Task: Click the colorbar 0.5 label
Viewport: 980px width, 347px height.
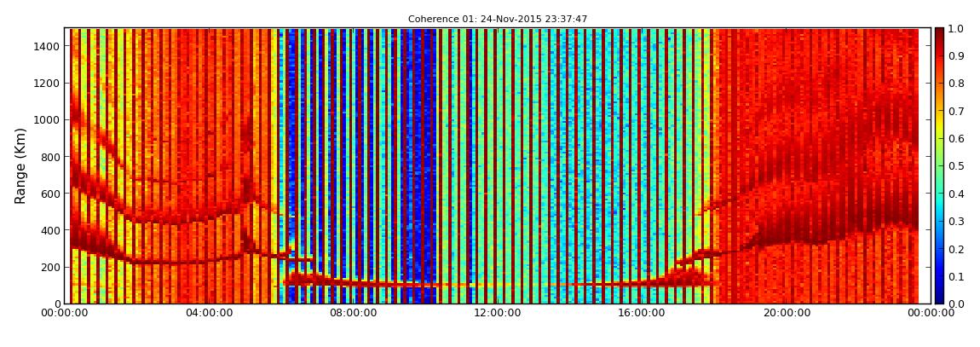Action: (957, 166)
